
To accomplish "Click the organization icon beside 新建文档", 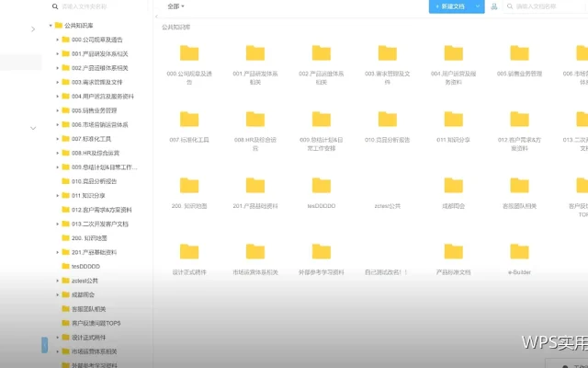I will pos(494,6).
